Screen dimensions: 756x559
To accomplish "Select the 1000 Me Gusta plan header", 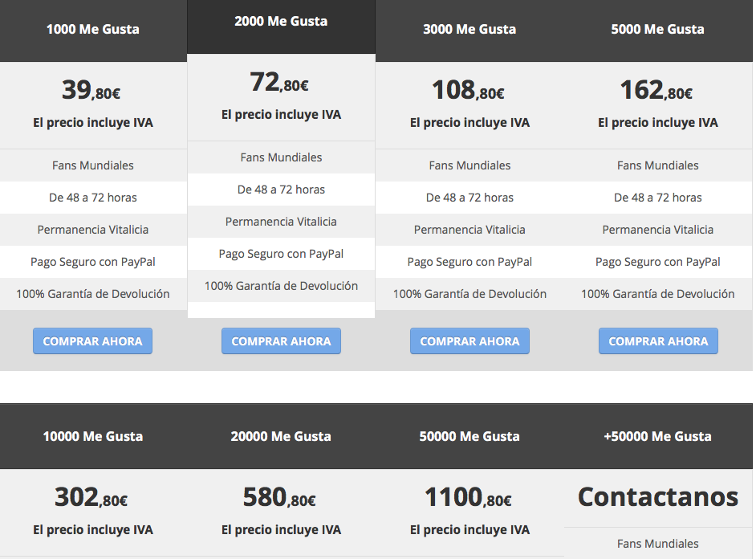I will pyautogui.click(x=93, y=30).
